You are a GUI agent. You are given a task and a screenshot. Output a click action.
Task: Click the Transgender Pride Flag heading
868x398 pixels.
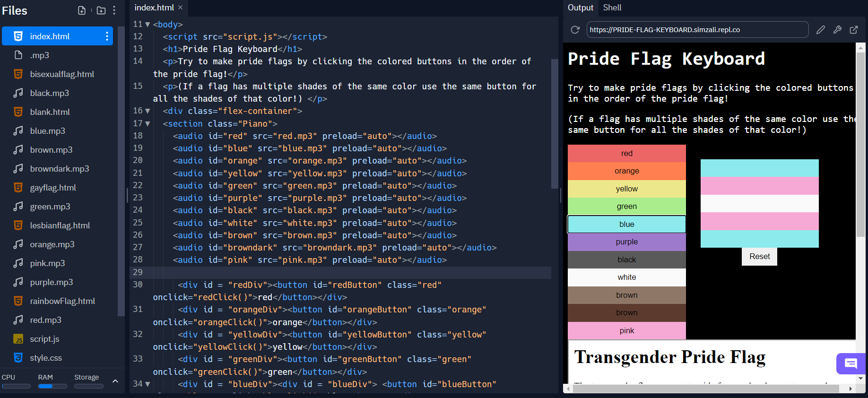669,357
